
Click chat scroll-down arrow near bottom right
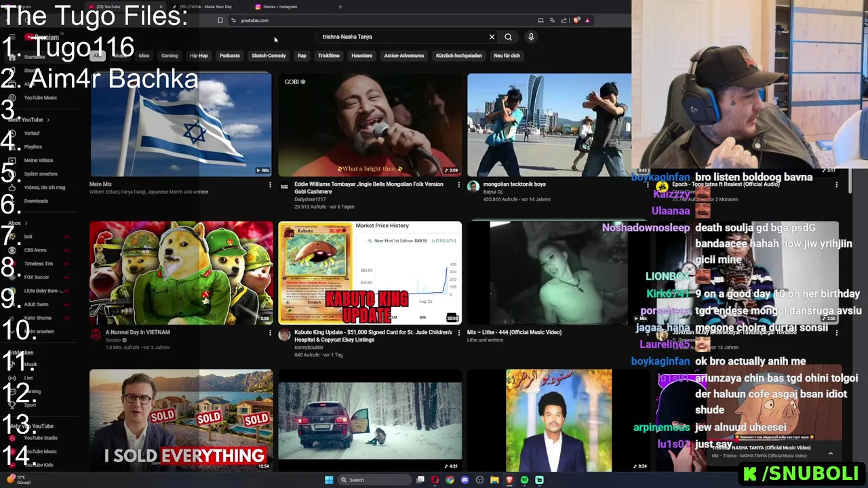click(830, 453)
